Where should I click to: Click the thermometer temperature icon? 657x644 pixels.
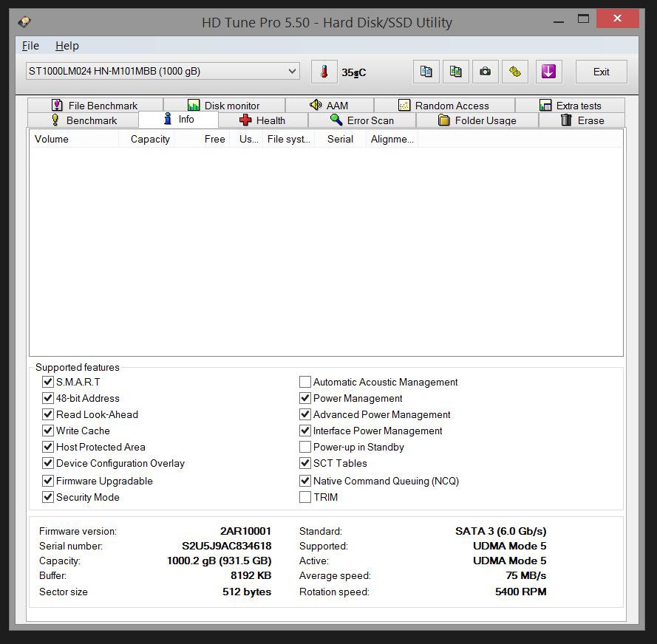(x=324, y=72)
